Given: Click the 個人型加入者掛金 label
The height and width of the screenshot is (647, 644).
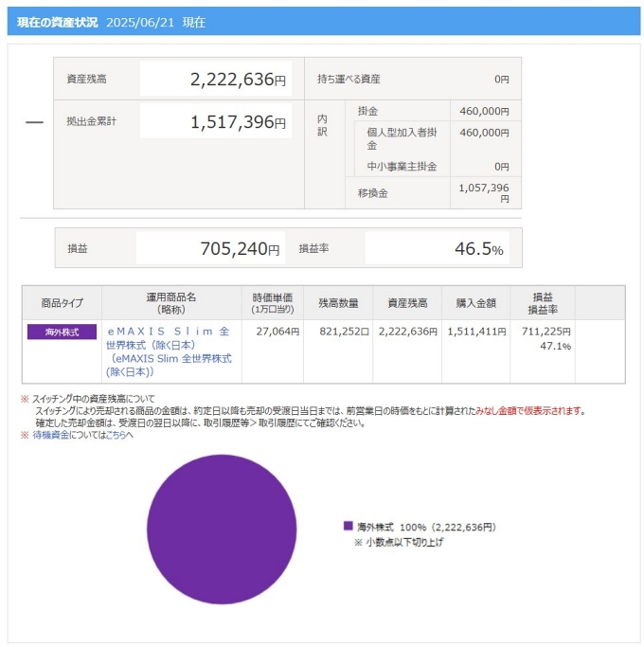Looking at the screenshot, I should pyautogui.click(x=402, y=138).
